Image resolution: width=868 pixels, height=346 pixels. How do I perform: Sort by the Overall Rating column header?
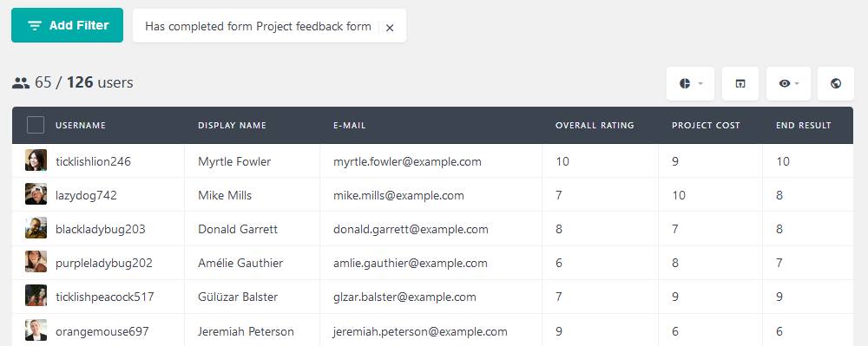(595, 126)
